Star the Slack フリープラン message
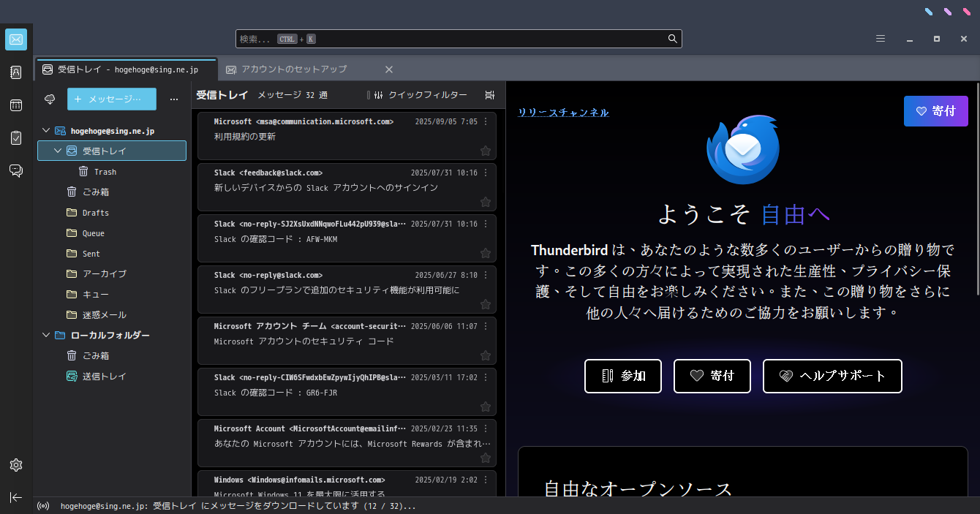 485,304
